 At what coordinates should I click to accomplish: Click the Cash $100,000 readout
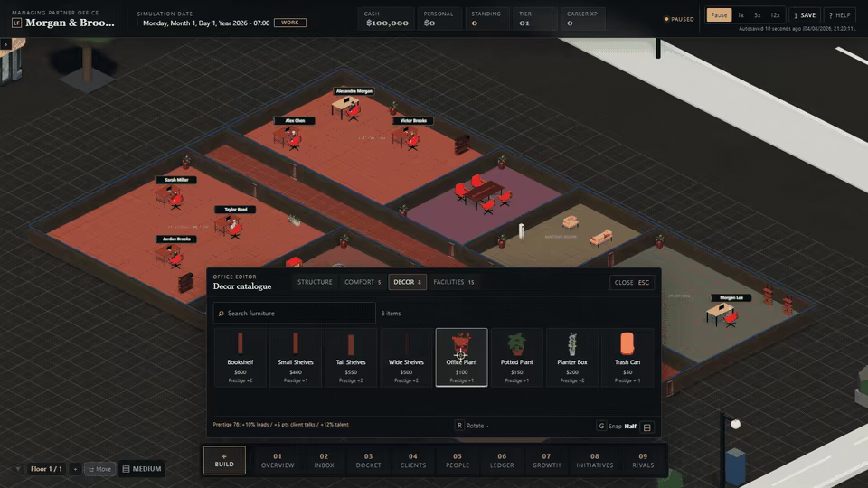click(386, 19)
